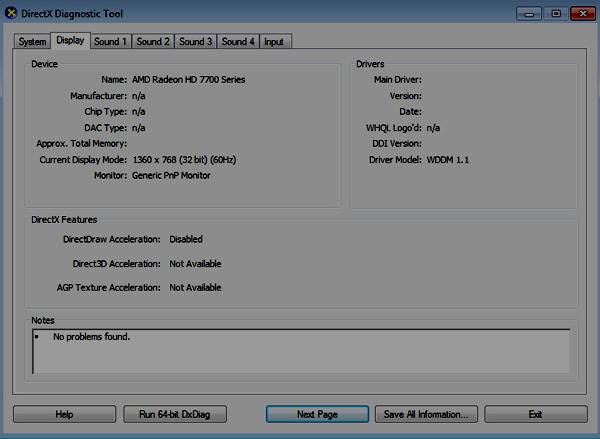The image size is (600, 439).
Task: Click the 'Chip Type:' label
Action: (x=106, y=111)
